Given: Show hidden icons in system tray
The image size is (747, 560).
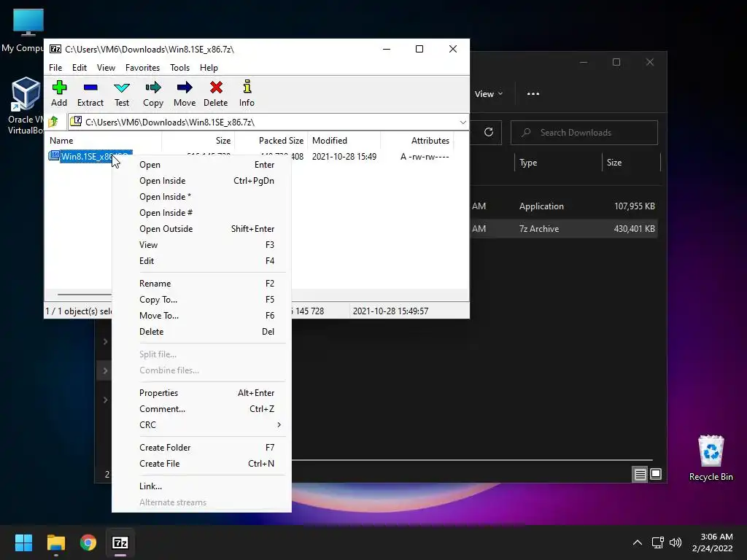Looking at the screenshot, I should click(x=637, y=542).
